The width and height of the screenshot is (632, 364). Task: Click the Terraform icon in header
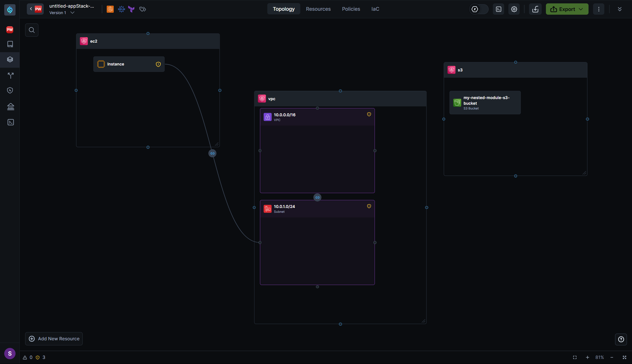[x=132, y=9]
